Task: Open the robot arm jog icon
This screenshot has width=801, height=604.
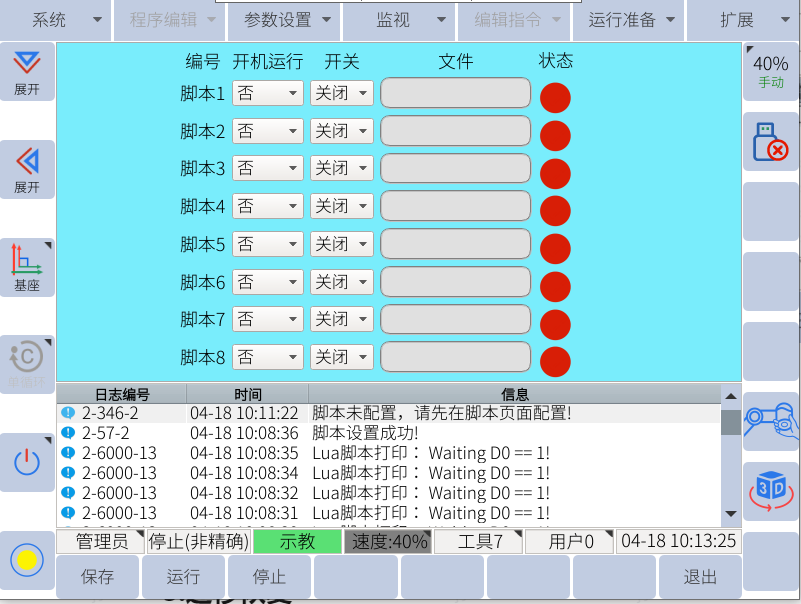Action: coord(770,420)
